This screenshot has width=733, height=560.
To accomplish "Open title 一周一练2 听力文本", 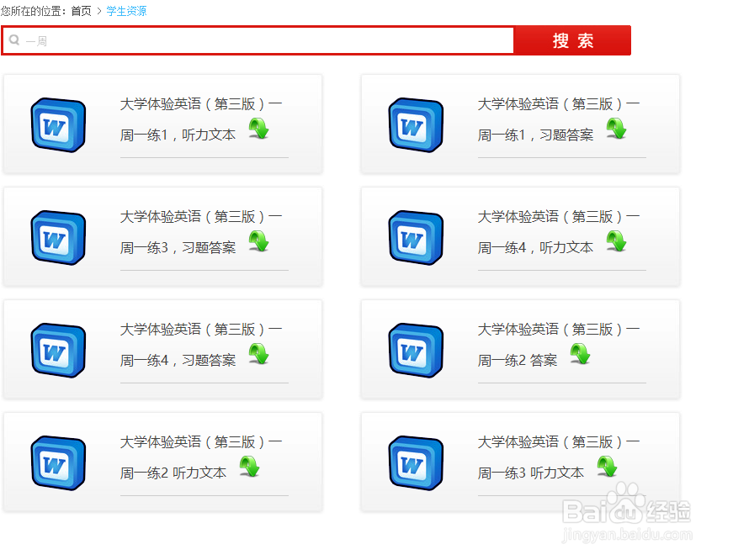I will (x=201, y=457).
